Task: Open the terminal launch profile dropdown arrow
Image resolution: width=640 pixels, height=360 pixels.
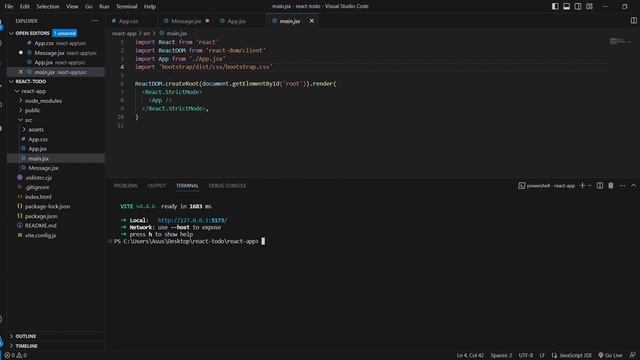Action: [x=589, y=186]
